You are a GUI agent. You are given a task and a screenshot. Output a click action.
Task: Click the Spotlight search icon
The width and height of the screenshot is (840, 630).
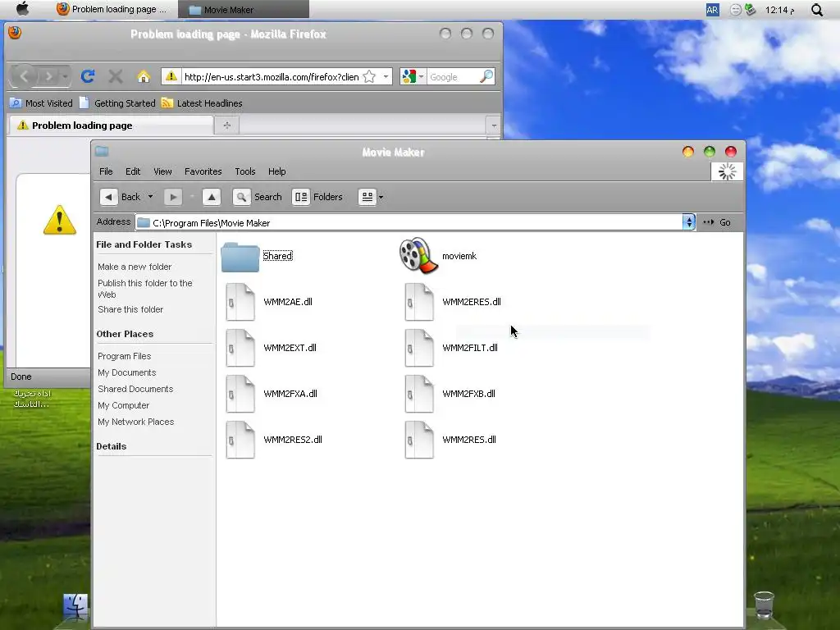816,10
